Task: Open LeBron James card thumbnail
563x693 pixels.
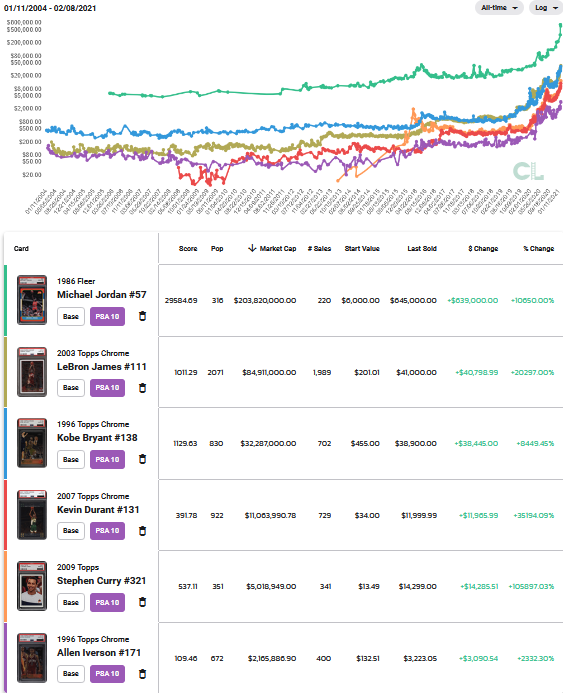Action: (32, 372)
